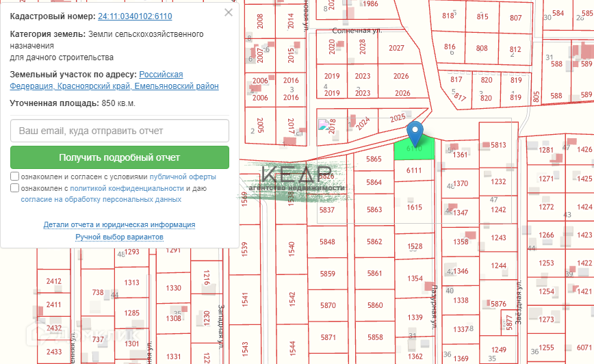
Task: Open согласие на обработку персональных данных link
Action: [x=101, y=199]
